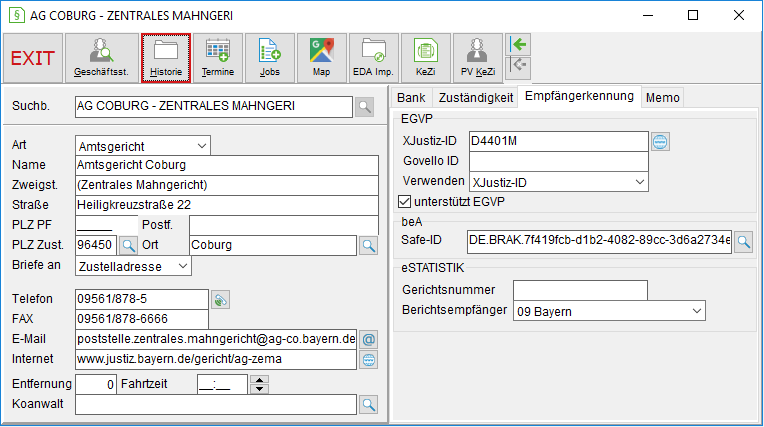Search Safe-ID with magnifier icon
Image resolution: width=764 pixels, height=427 pixels.
pyautogui.click(x=744, y=241)
